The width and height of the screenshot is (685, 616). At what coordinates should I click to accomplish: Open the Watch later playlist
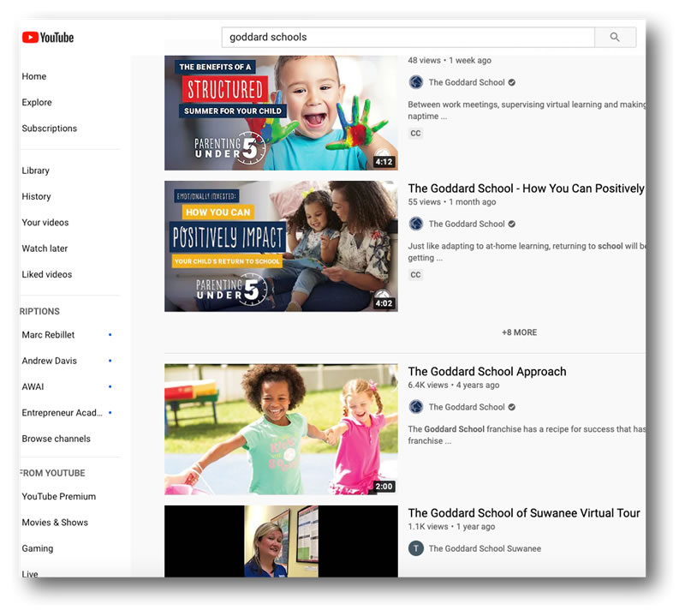pos(45,248)
